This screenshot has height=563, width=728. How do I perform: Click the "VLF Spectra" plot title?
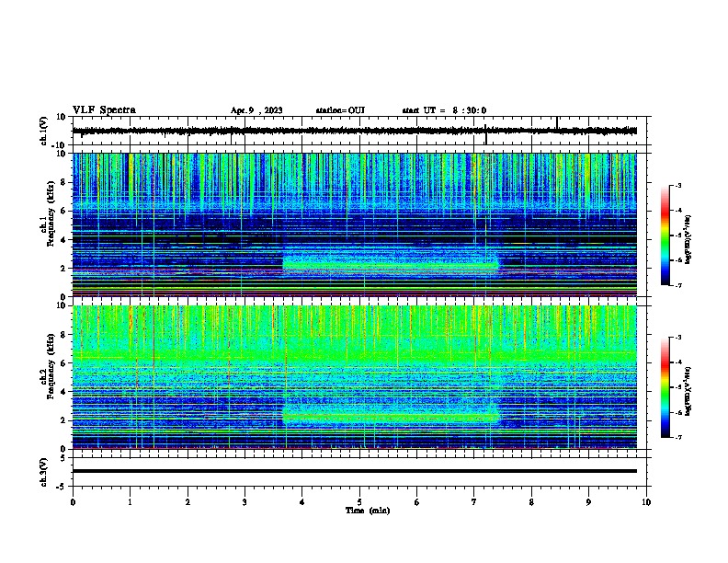[104, 110]
